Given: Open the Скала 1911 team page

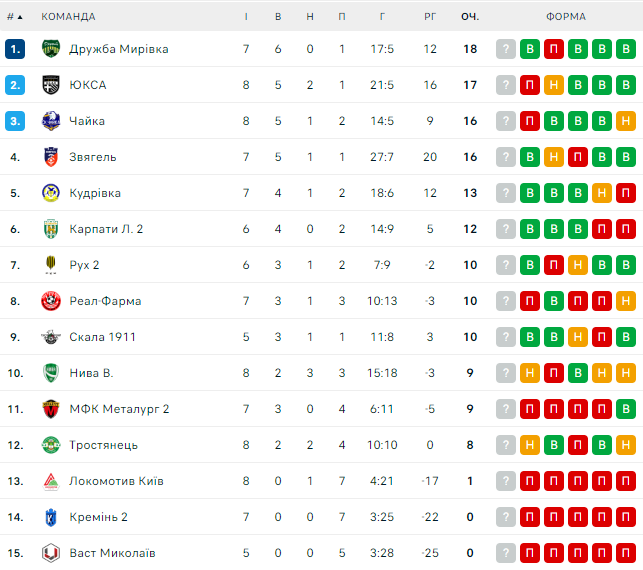Looking at the screenshot, I should click(x=103, y=337).
